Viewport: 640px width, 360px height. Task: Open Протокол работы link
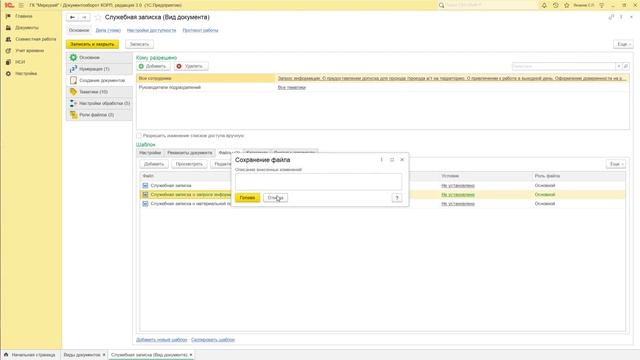pos(200,30)
